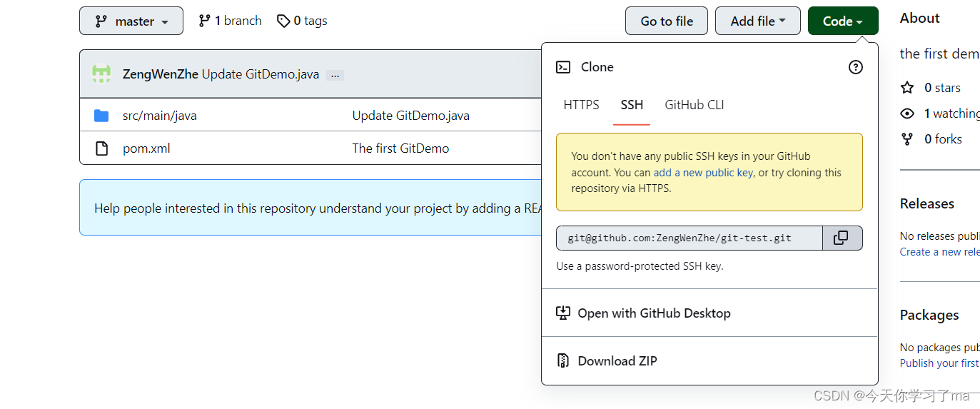
Task: Follow the Create a new release link
Action: tap(939, 252)
